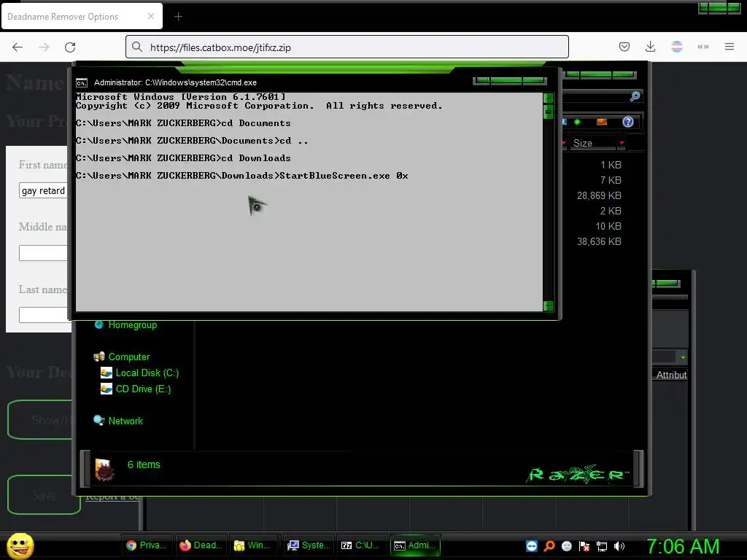Click the cmd.exe title bar icon
This screenshot has width=747, height=560.
pyautogui.click(x=82, y=83)
